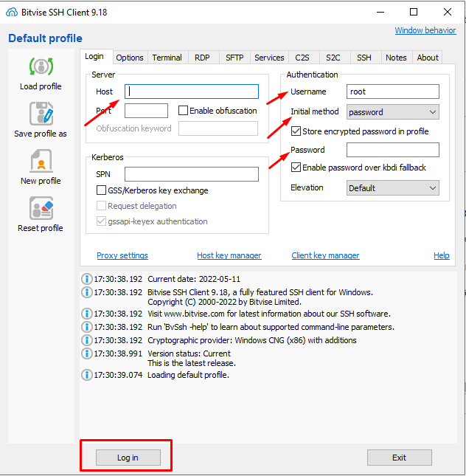Click the Reset profile icon

click(41, 208)
